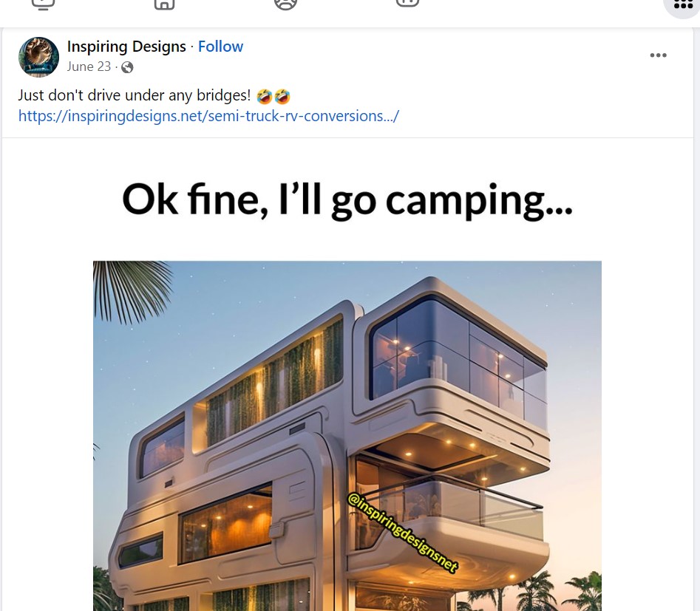Click the globe privacy icon beside June 23

[126, 66]
